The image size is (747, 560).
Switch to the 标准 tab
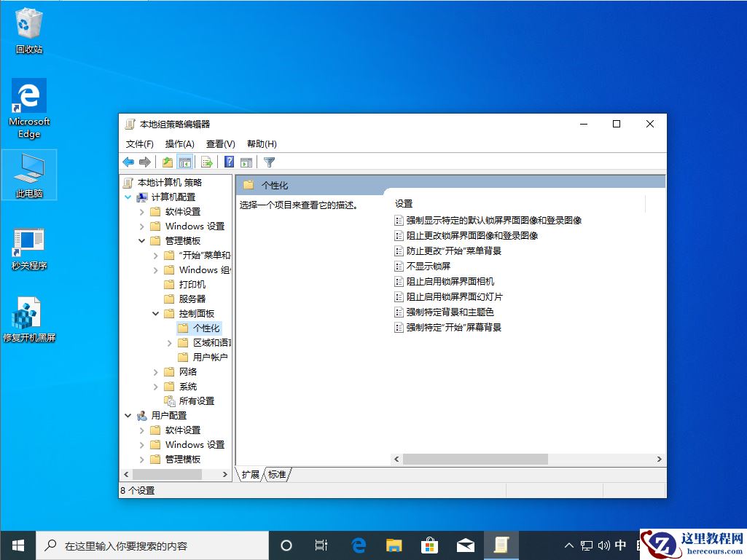coord(278,473)
